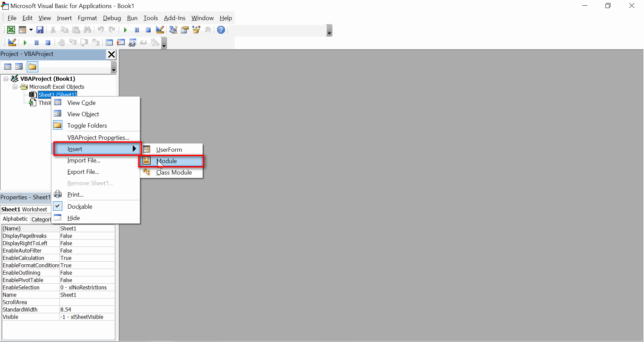
Task: Choose Hide from context menu
Action: pyautogui.click(x=96, y=218)
